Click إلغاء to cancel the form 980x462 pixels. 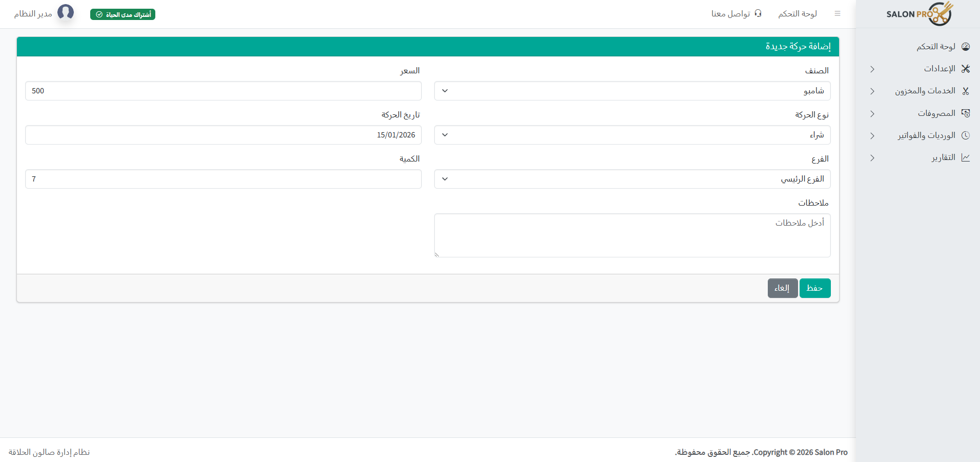pyautogui.click(x=782, y=288)
